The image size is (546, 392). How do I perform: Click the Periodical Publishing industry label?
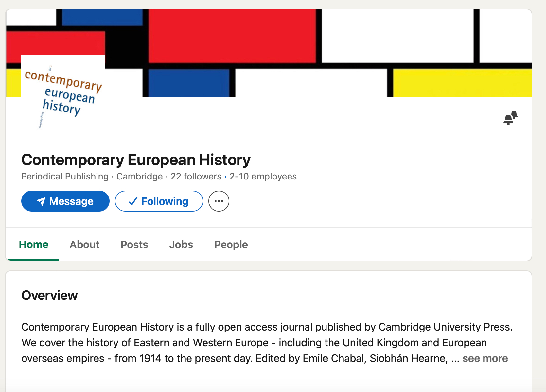65,177
